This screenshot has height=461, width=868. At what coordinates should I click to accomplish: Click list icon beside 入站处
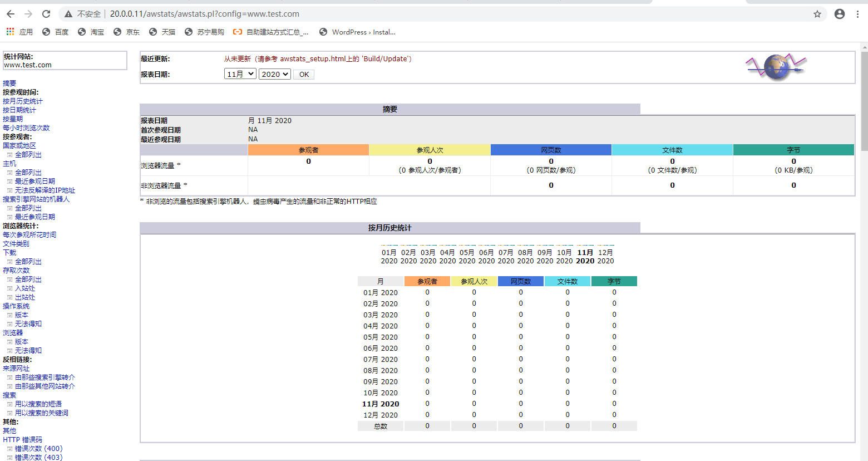pos(9,288)
